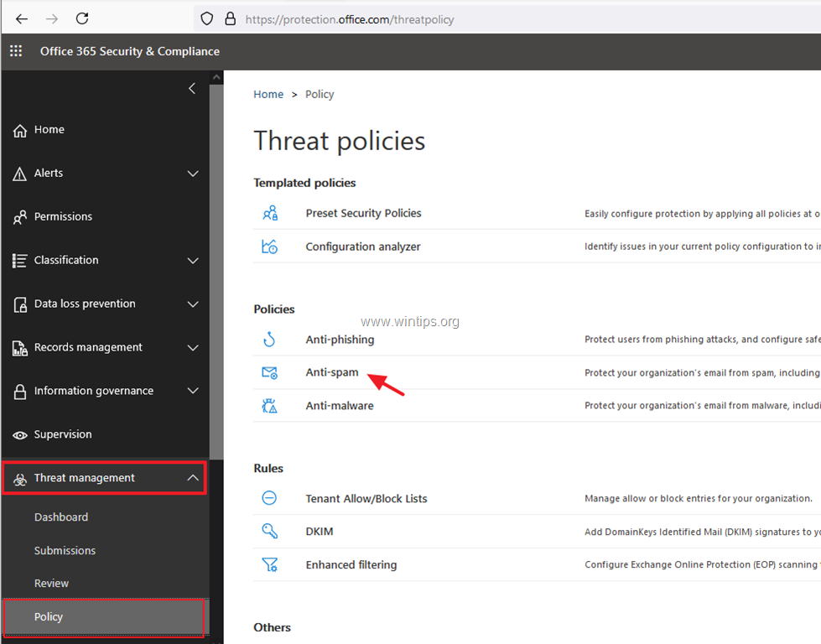Go to Home breadcrumb link
This screenshot has width=821, height=644.
pyautogui.click(x=268, y=94)
